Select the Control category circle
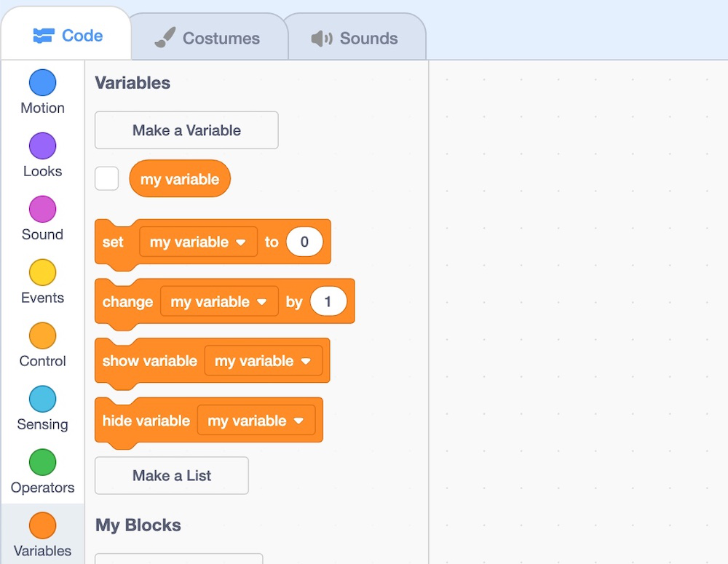 [x=42, y=336]
